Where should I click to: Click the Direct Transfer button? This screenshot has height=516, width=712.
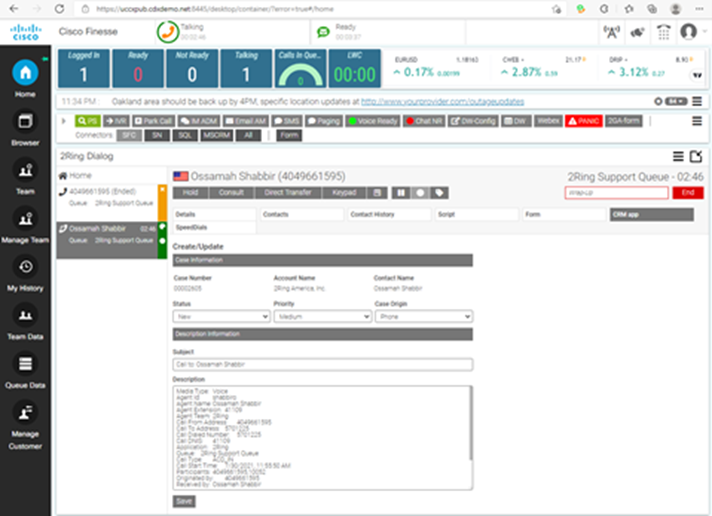pyautogui.click(x=288, y=193)
